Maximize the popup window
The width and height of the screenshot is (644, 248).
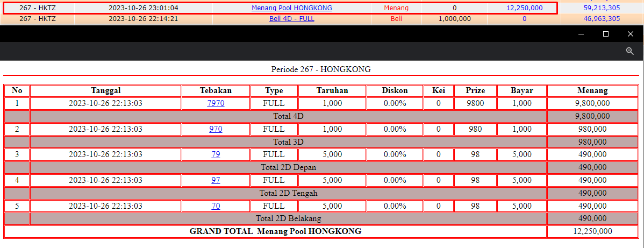[605, 34]
